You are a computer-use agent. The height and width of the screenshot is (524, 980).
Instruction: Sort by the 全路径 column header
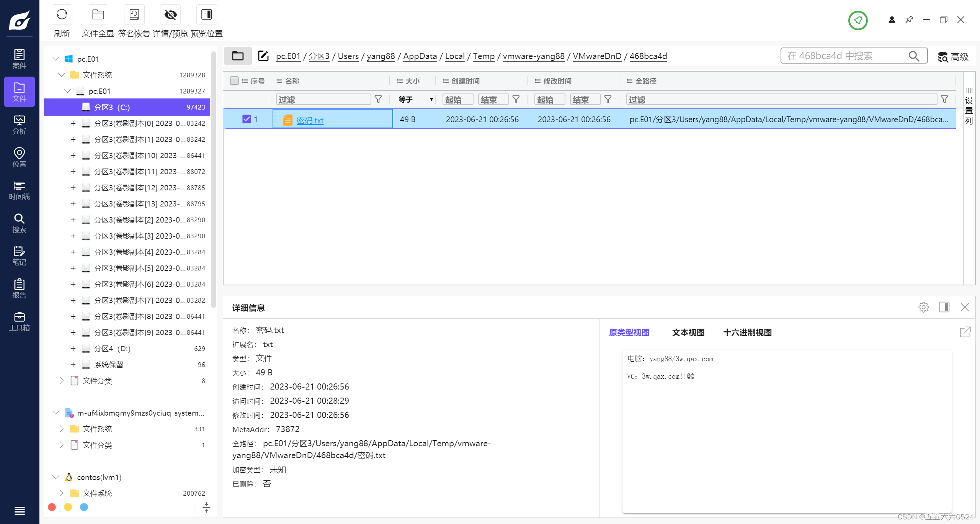tap(646, 81)
